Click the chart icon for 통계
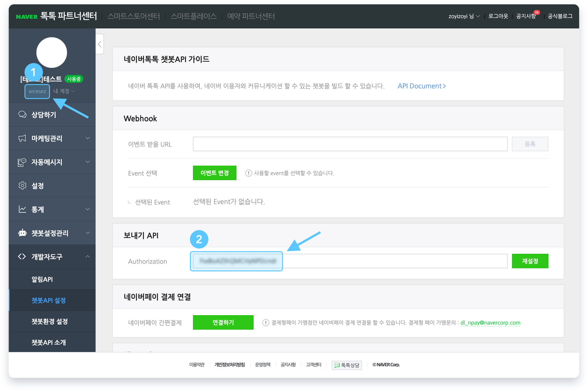Image resolution: width=588 pixels, height=391 pixels. (x=22, y=209)
